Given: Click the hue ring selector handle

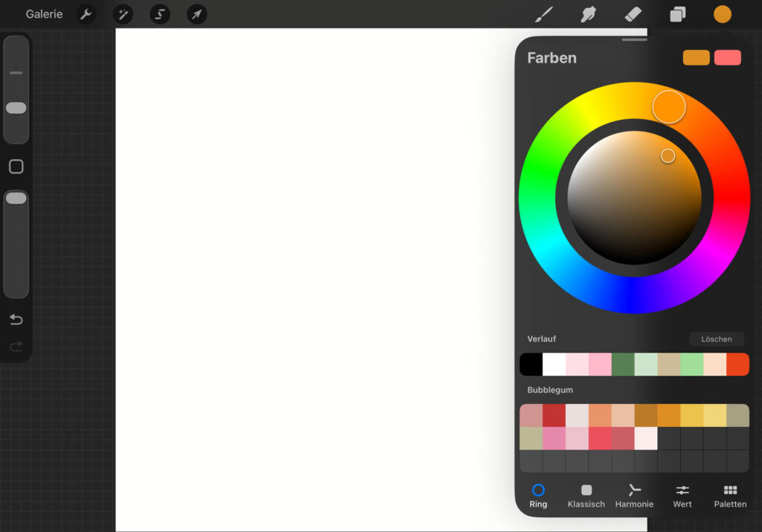Looking at the screenshot, I should coord(669,107).
